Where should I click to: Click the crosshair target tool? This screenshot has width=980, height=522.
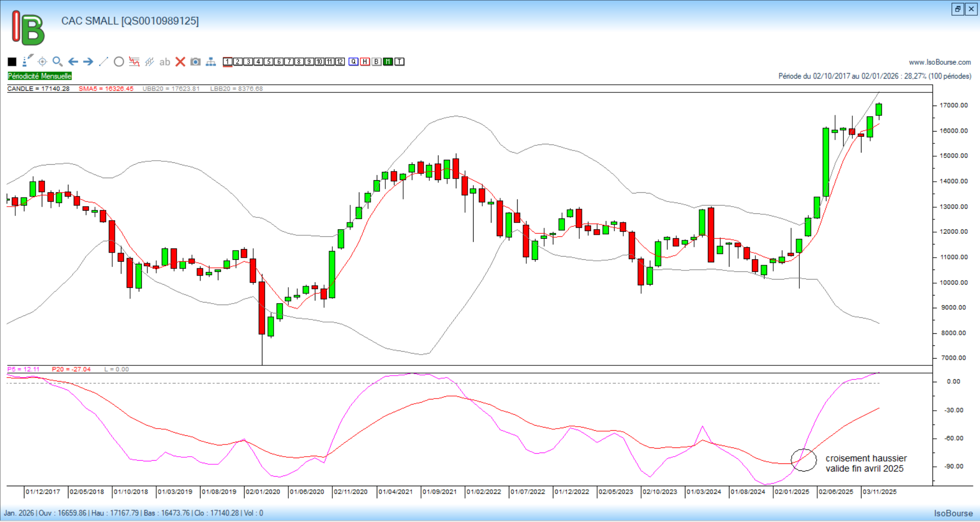[x=42, y=62]
